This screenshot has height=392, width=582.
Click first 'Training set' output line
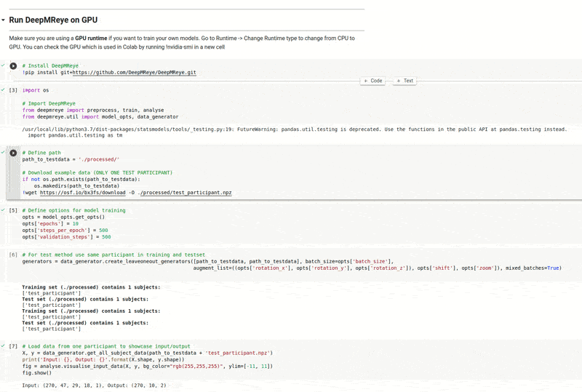(91, 287)
